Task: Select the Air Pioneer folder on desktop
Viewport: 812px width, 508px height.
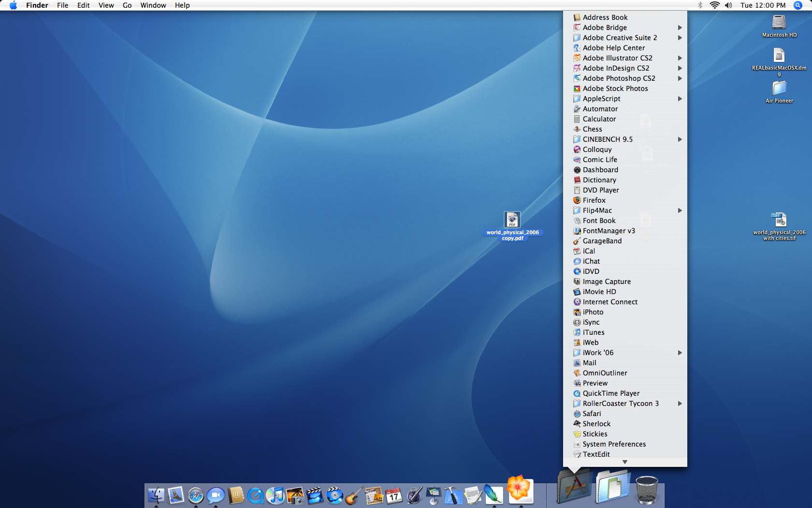Action: point(779,92)
